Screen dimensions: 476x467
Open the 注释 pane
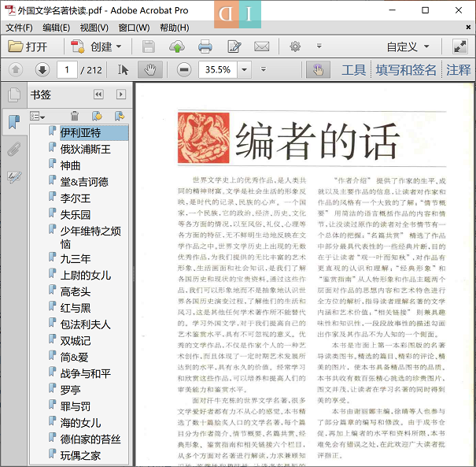459,70
